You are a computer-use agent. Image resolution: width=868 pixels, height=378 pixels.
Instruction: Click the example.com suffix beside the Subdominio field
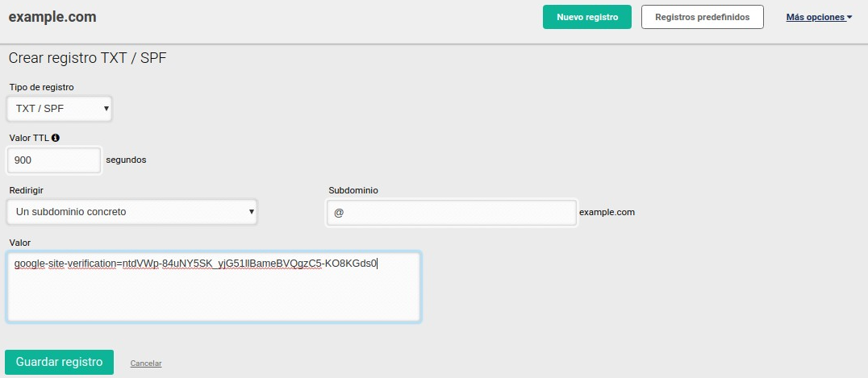[607, 213]
